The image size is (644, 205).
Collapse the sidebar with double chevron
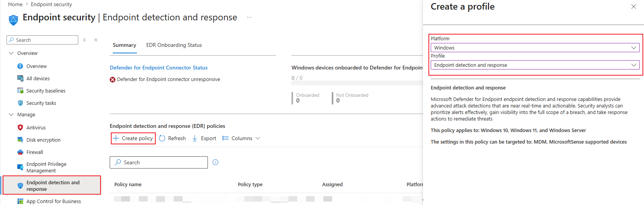point(96,40)
